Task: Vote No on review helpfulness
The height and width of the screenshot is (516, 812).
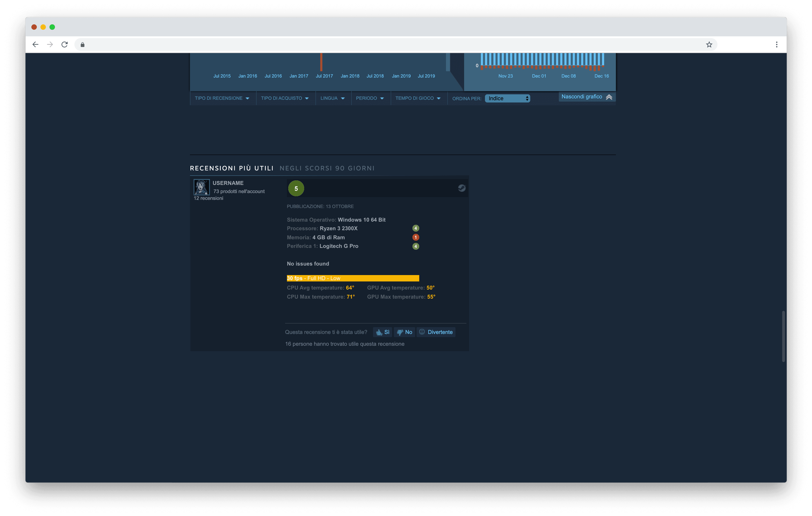Action: tap(405, 332)
